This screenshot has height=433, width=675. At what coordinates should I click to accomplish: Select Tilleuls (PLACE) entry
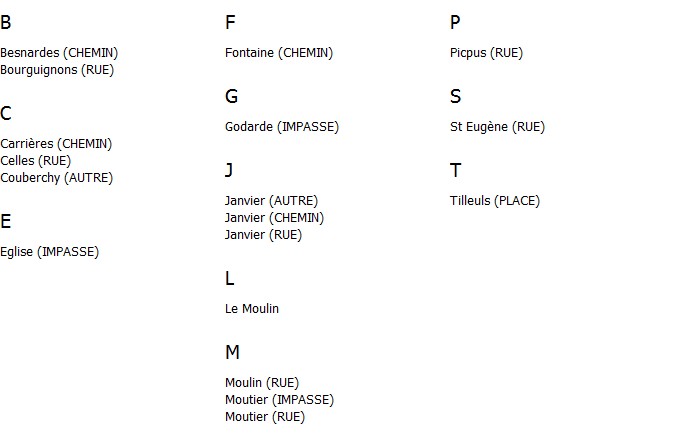tap(495, 201)
